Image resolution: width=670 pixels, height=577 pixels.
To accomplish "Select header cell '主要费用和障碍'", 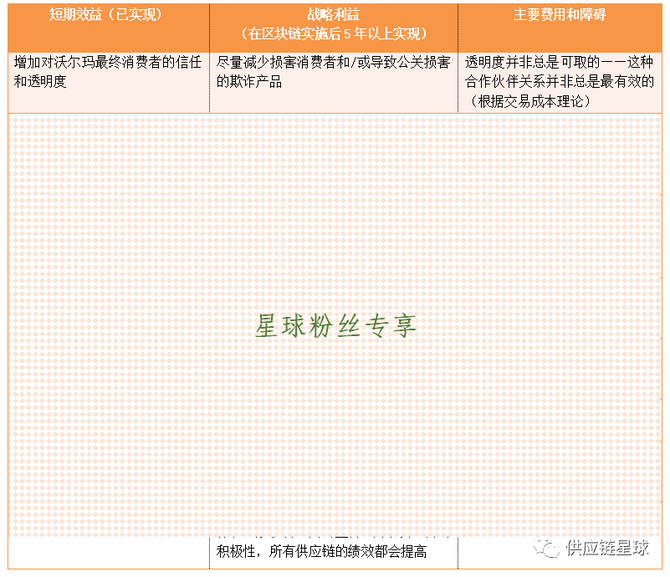I will (x=560, y=27).
